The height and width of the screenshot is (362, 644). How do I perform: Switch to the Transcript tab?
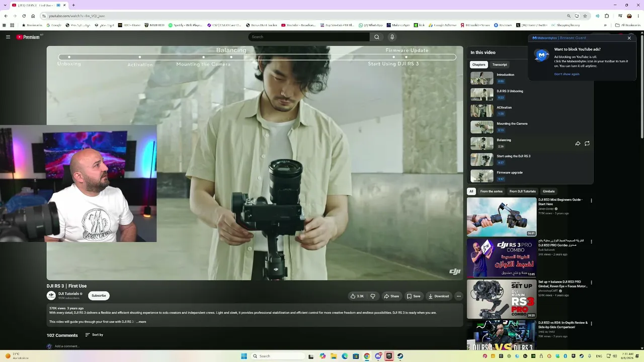point(500,64)
